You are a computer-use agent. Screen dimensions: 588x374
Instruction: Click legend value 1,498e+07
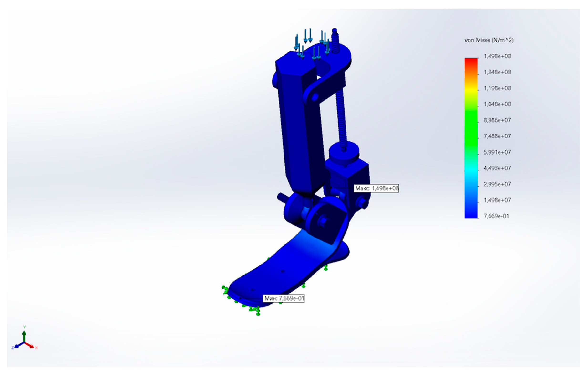click(x=497, y=200)
